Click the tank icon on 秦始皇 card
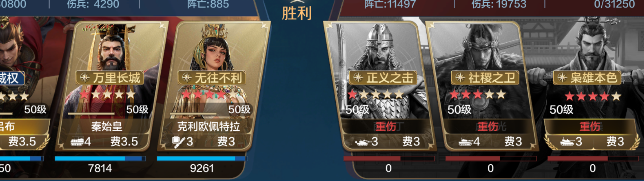Image resolution: width=644 pixels, height=181 pixels. coord(77,142)
